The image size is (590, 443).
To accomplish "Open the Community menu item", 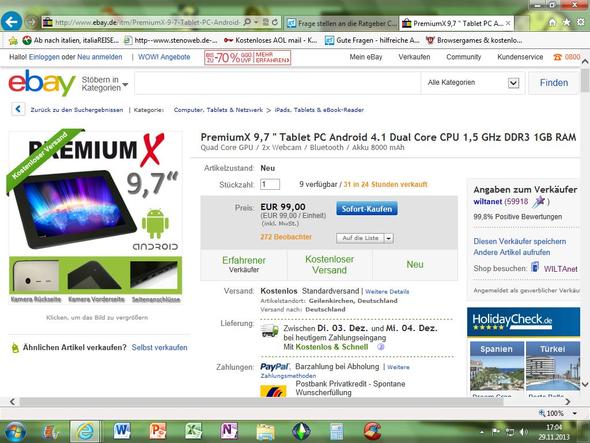I will (x=464, y=57).
